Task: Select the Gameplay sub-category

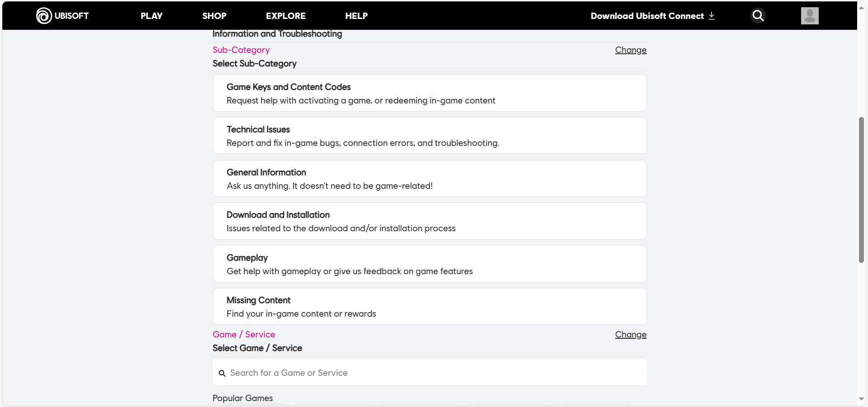Action: (429, 264)
